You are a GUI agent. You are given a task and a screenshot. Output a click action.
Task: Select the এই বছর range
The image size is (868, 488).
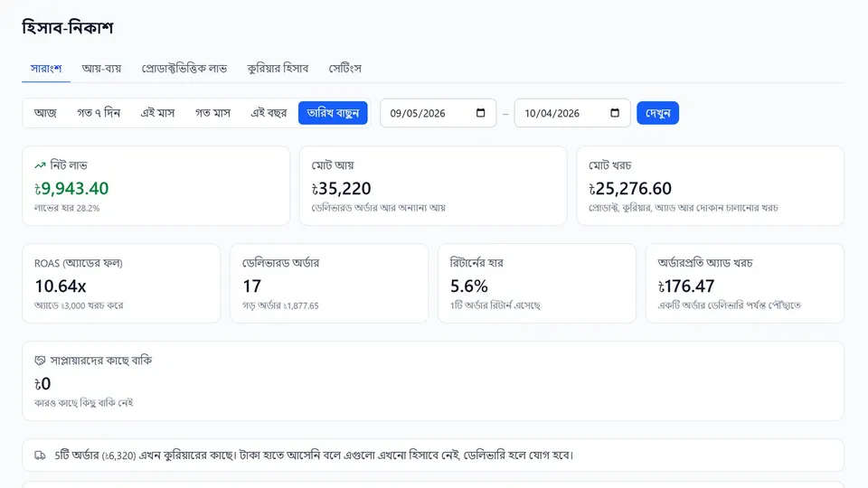(x=269, y=113)
